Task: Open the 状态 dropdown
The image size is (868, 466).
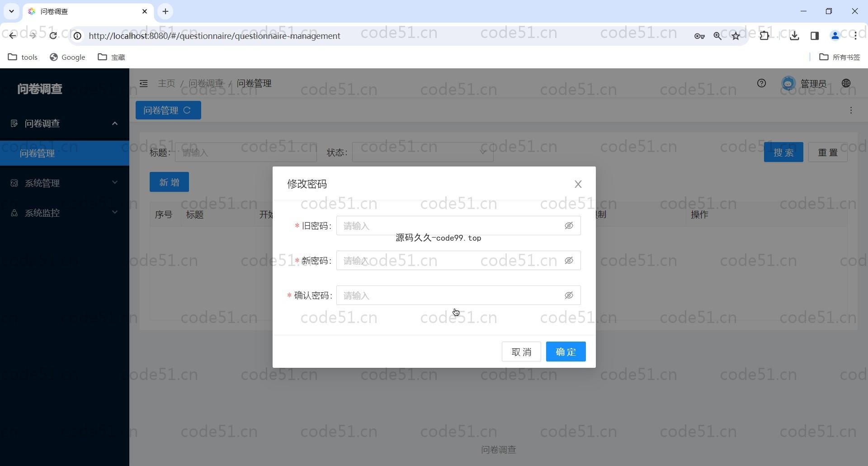Action: tap(422, 152)
